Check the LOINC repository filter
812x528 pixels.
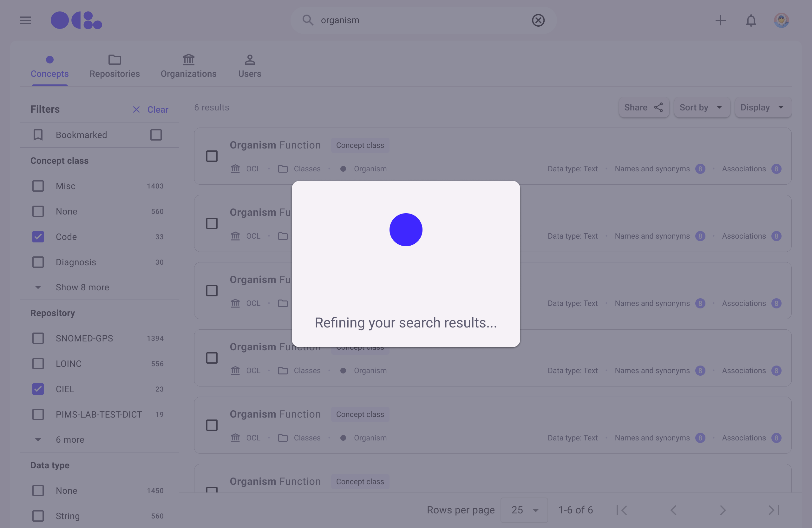(x=38, y=364)
